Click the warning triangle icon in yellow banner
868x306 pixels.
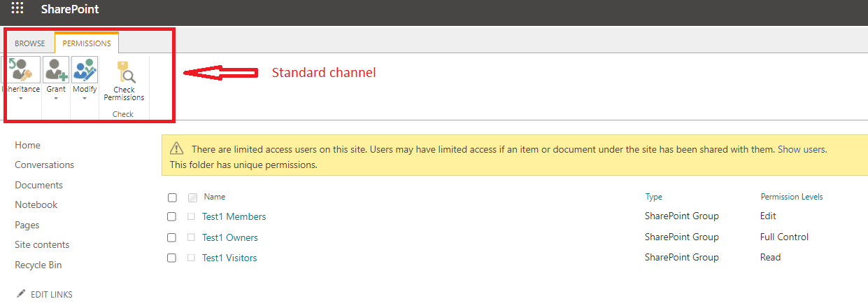click(x=177, y=148)
